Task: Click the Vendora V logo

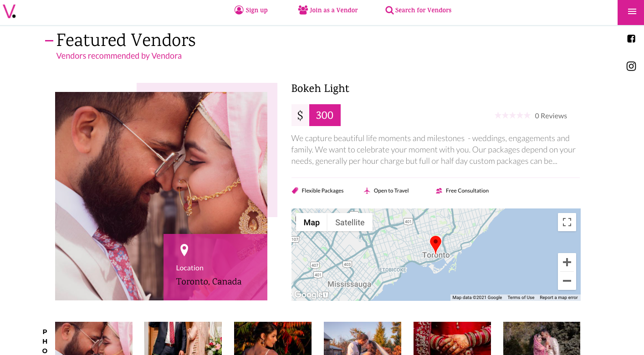Action: 9,11
